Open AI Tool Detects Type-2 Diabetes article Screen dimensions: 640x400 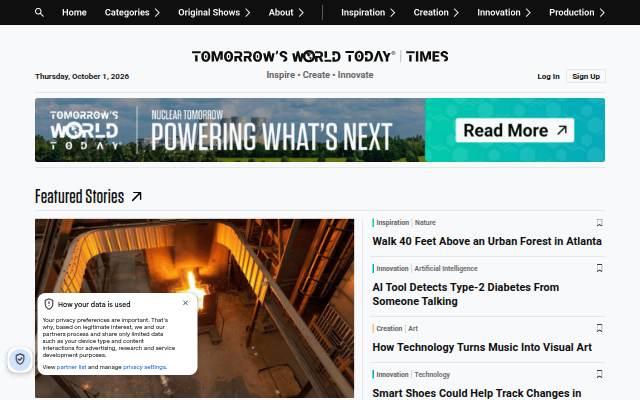tap(466, 294)
